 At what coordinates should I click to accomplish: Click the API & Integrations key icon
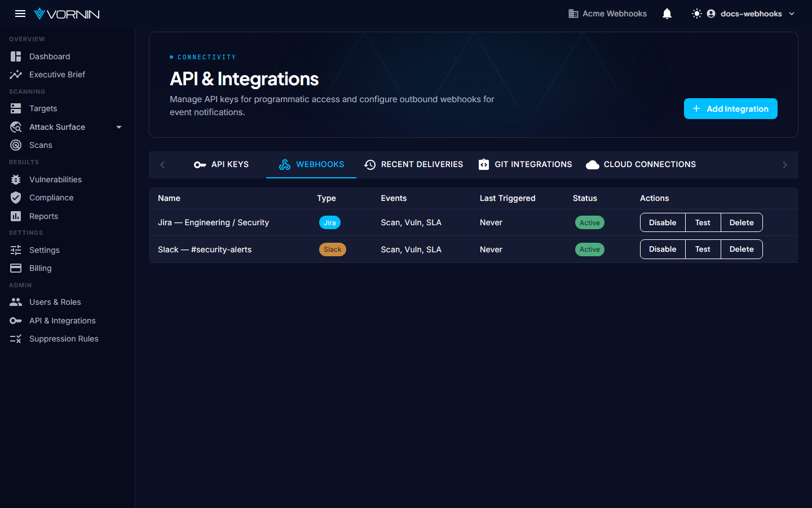16,321
